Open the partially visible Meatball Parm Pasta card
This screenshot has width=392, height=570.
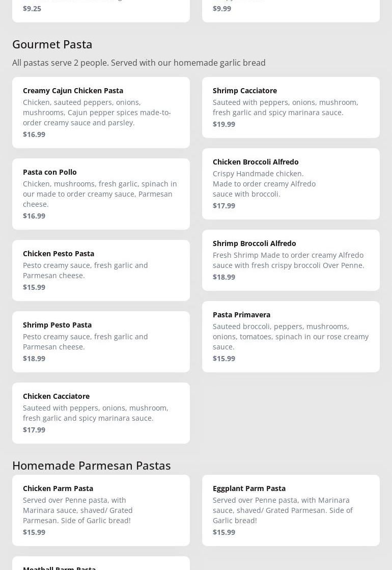coord(101,564)
